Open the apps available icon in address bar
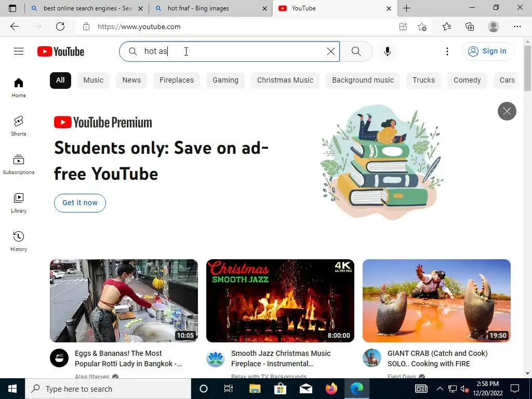The height and width of the screenshot is (399, 532). (403, 26)
